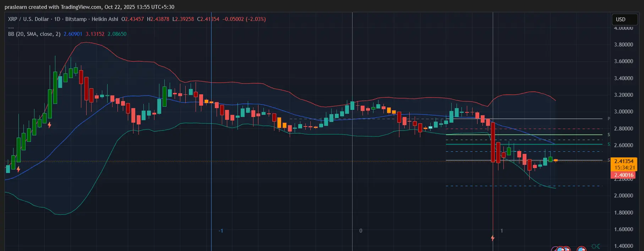Click the Open value 2.43457 in legend

point(134,19)
